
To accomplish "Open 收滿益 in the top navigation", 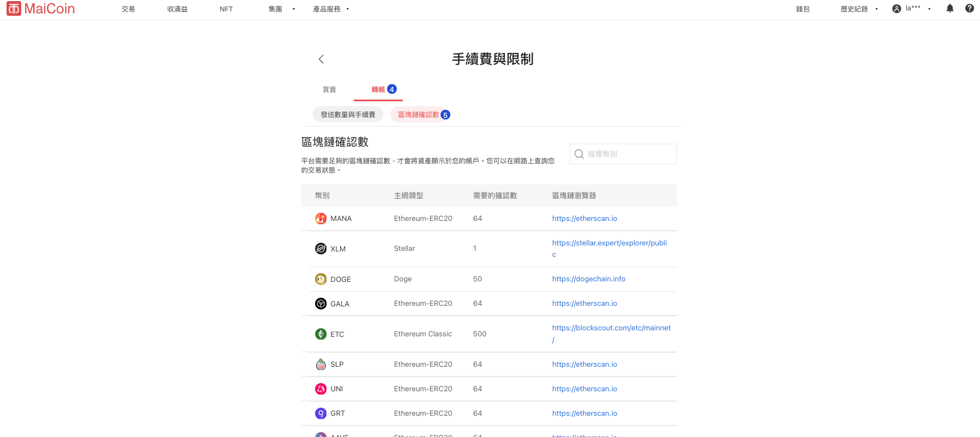I will (x=177, y=9).
